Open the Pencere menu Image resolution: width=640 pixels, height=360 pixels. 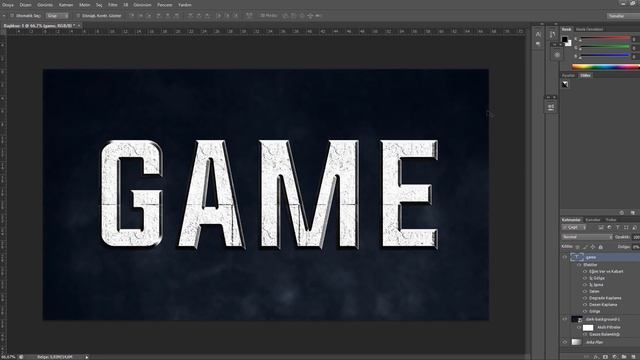click(x=165, y=5)
